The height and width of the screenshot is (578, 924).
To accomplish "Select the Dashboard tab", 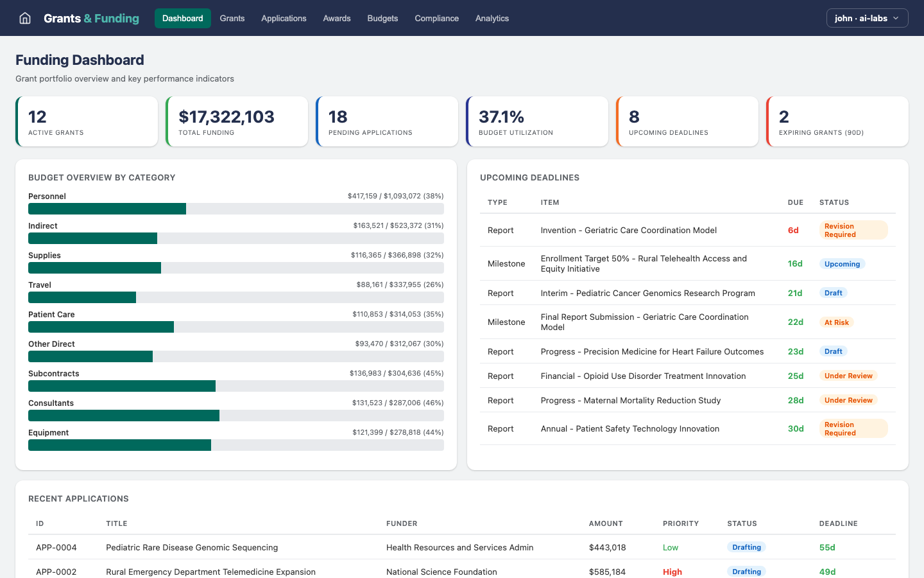I will tap(182, 18).
